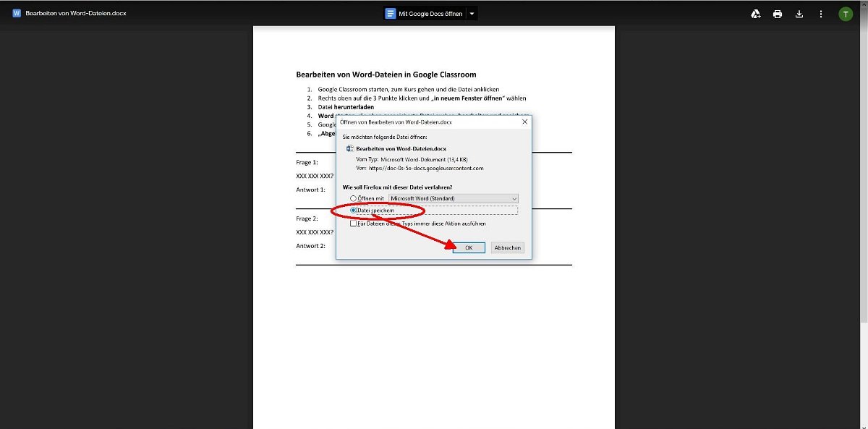Screen dimensions: 868x429
Task: Add the file to Google Drive
Action: [x=755, y=14]
